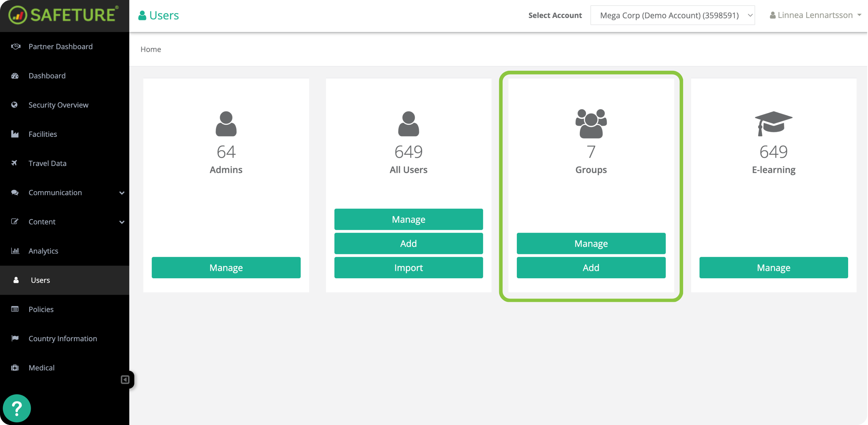Collapse the sidebar using the arrow toggle

click(125, 380)
